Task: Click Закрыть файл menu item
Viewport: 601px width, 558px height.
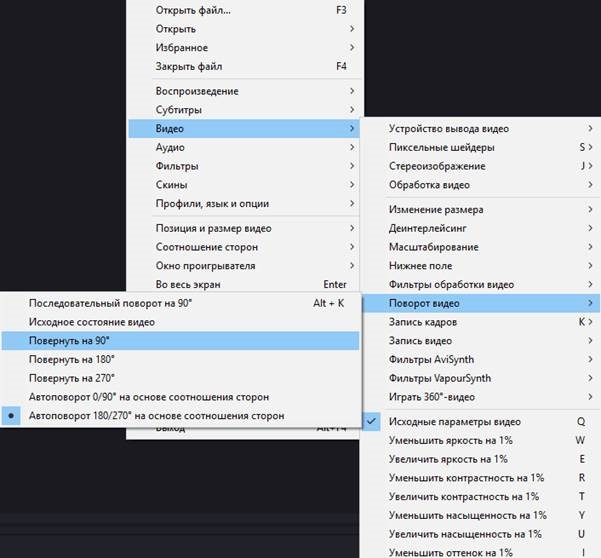Action: (189, 67)
